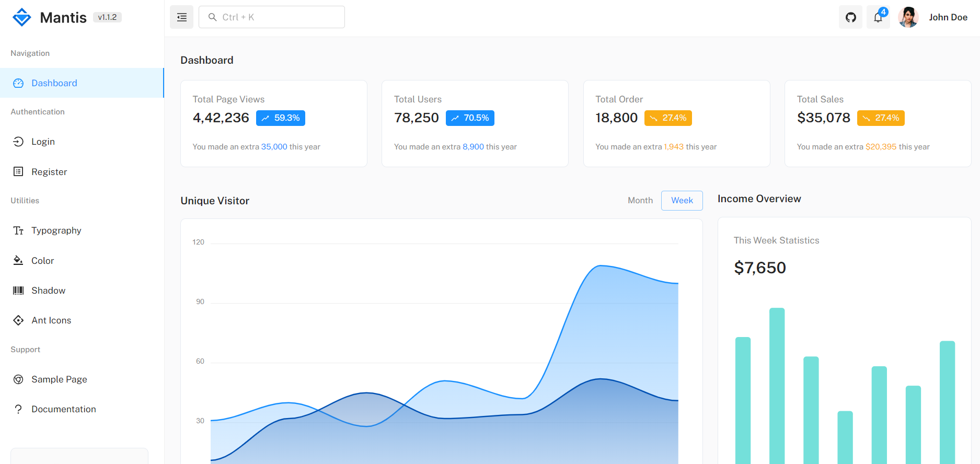Open Dashboard menu item
Screen dimensions: 980x464
click(x=82, y=83)
